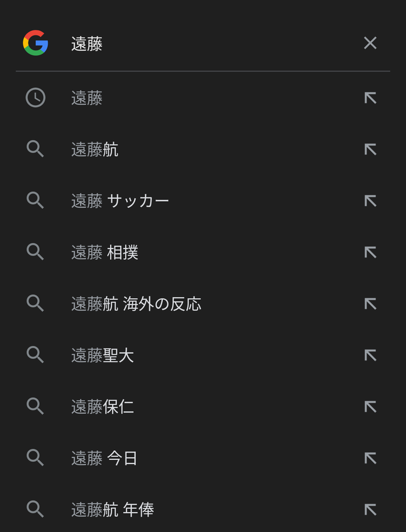Tap the arrow icon next to 遠藤航
This screenshot has height=532, width=406.
point(370,150)
